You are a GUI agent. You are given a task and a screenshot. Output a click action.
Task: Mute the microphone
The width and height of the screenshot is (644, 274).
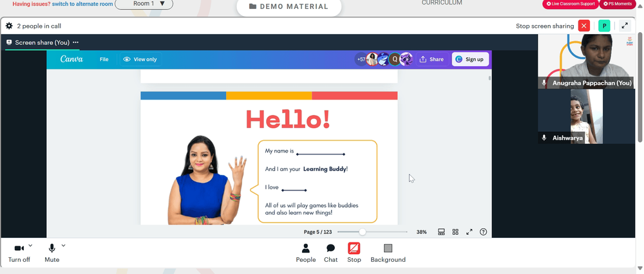(x=52, y=253)
